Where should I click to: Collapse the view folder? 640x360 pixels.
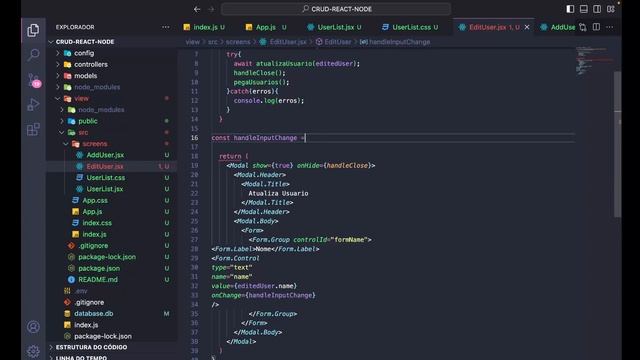click(81, 98)
